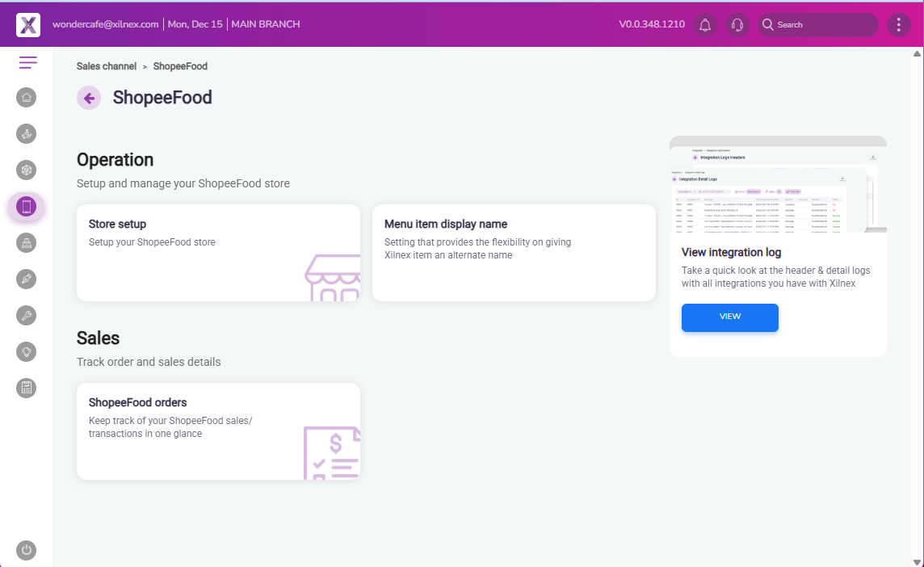Image resolution: width=924 pixels, height=567 pixels.
Task: Click the back arrow beside ShopeeFood
Action: tap(89, 98)
